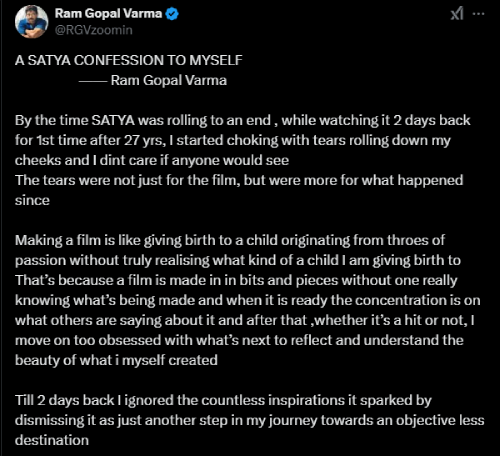
Task: Open the @RGVzoomin handle link
Action: pyautogui.click(x=94, y=30)
